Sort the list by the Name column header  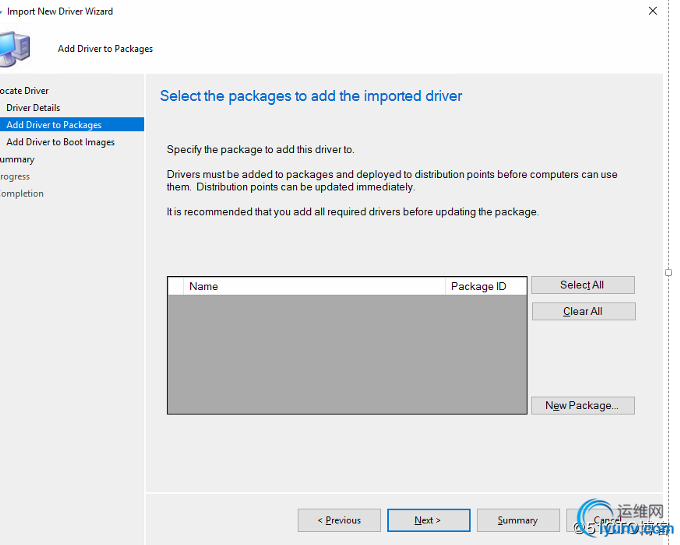click(315, 286)
